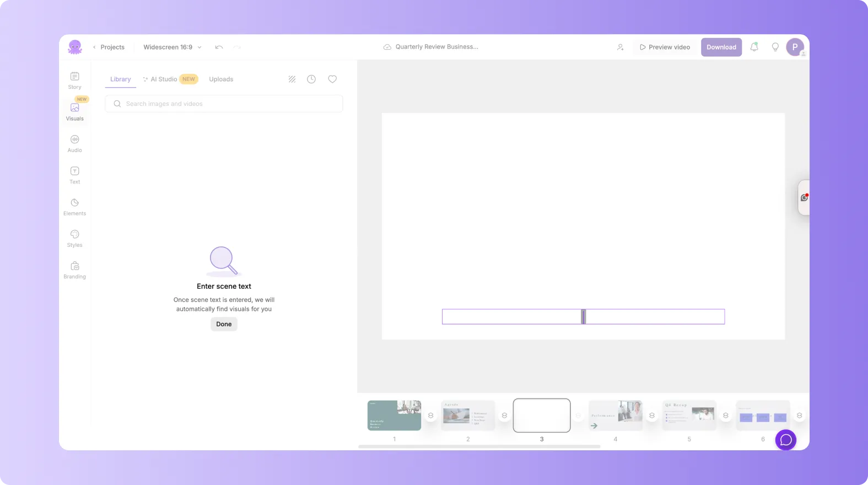
Task: Open the Branding panel
Action: (74, 270)
